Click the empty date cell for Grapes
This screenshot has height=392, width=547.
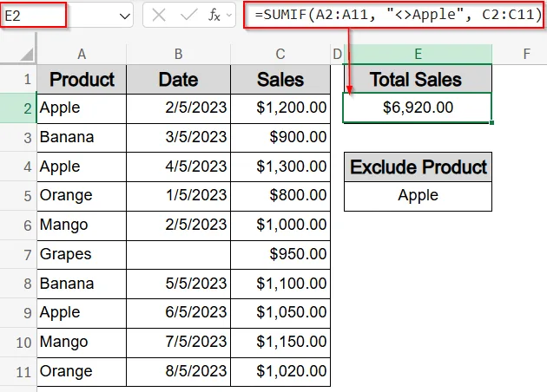pos(178,254)
